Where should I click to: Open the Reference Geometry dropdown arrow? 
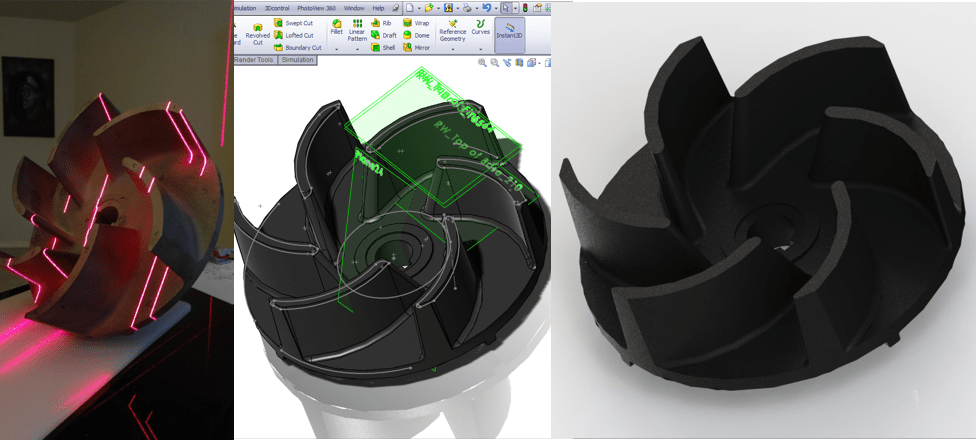(453, 49)
